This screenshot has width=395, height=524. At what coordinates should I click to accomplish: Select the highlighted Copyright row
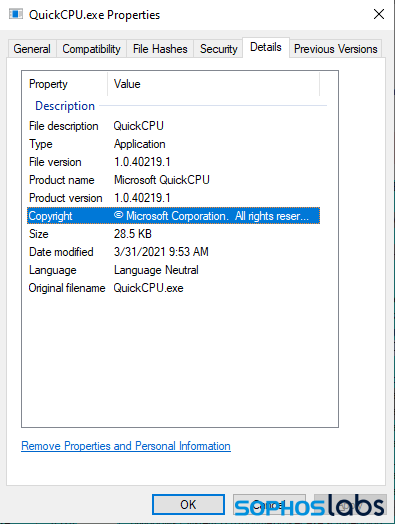point(173,216)
